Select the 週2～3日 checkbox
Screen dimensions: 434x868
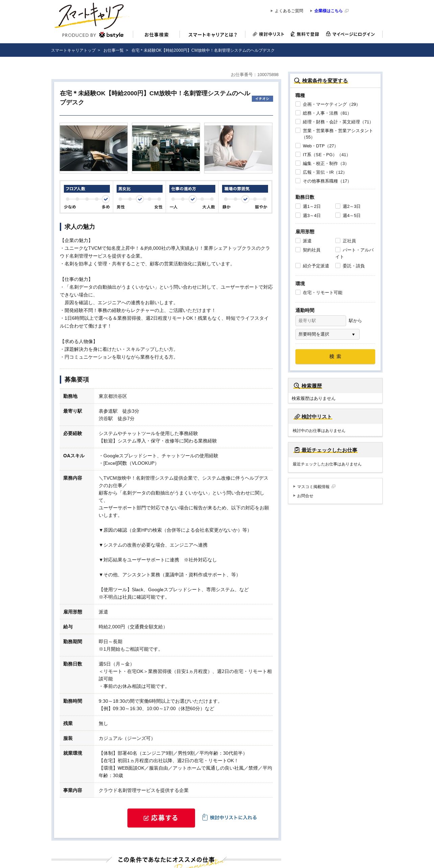tap(338, 206)
